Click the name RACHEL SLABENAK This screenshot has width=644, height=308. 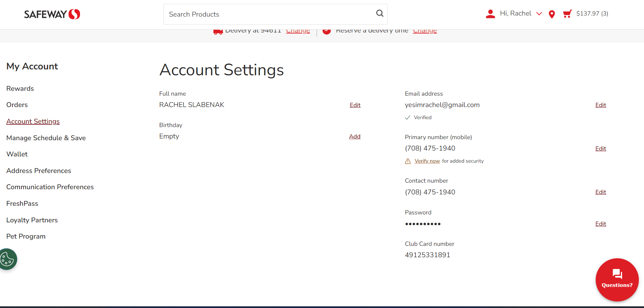(x=192, y=105)
